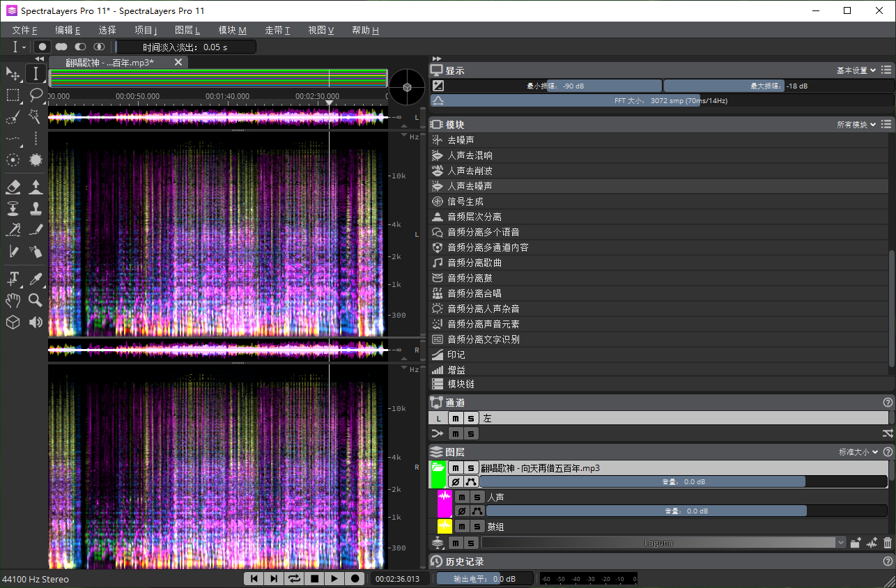Viewport: 896px width, 588px height.
Task: Expand the 所有模块 filter dropdown
Action: click(x=856, y=125)
